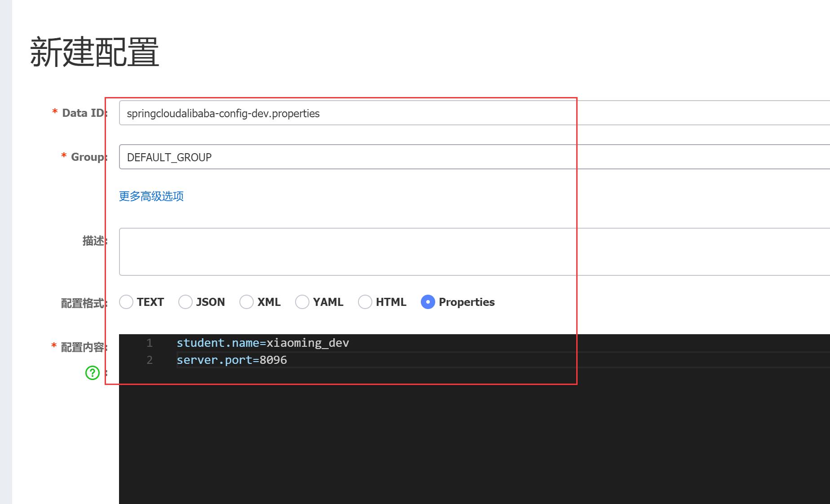Choose the YAML format option
830x504 pixels.
click(x=302, y=302)
